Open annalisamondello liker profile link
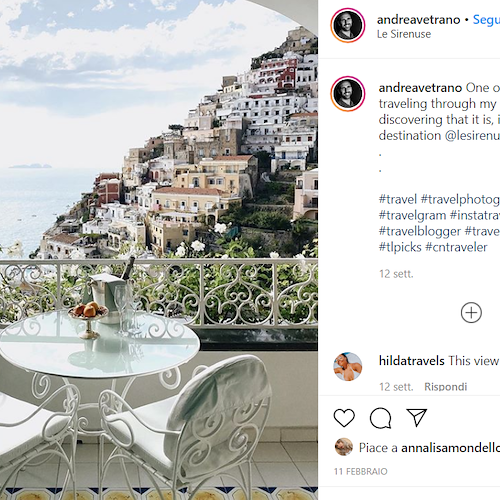The height and width of the screenshot is (500, 500). point(450,448)
